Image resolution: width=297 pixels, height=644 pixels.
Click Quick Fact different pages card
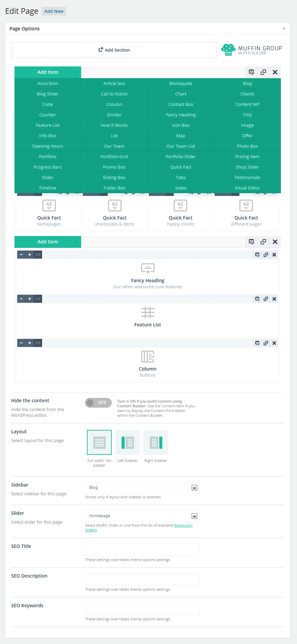246,213
